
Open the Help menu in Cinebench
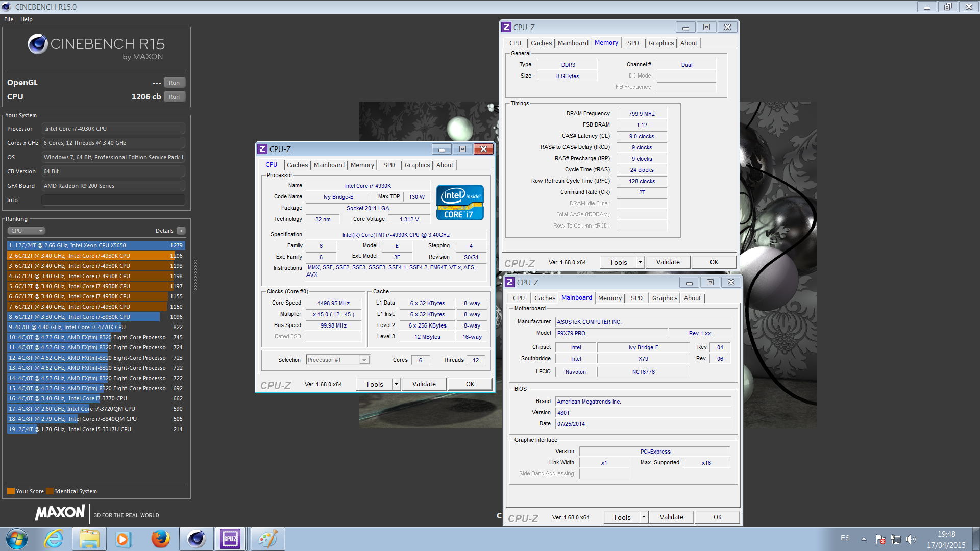click(x=27, y=19)
